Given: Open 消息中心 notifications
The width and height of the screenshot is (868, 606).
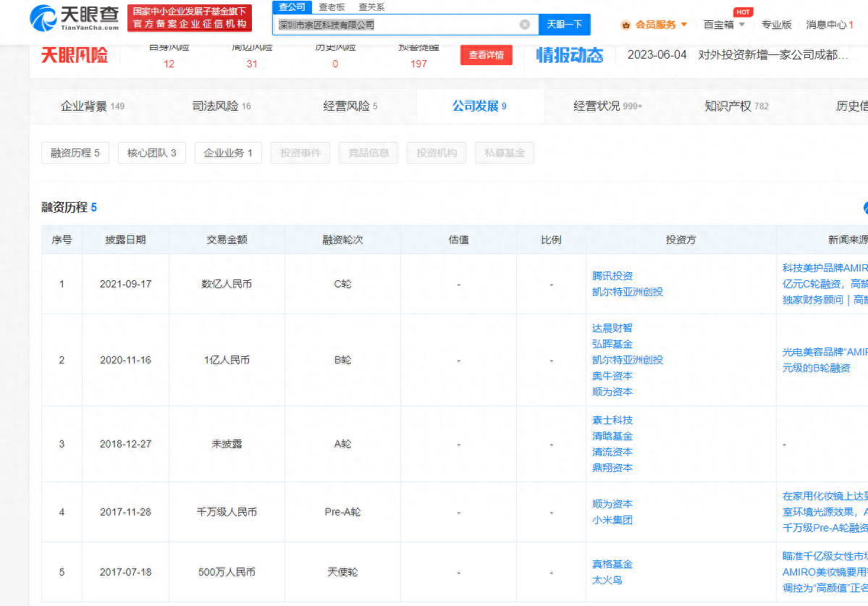Looking at the screenshot, I should tap(830, 25).
